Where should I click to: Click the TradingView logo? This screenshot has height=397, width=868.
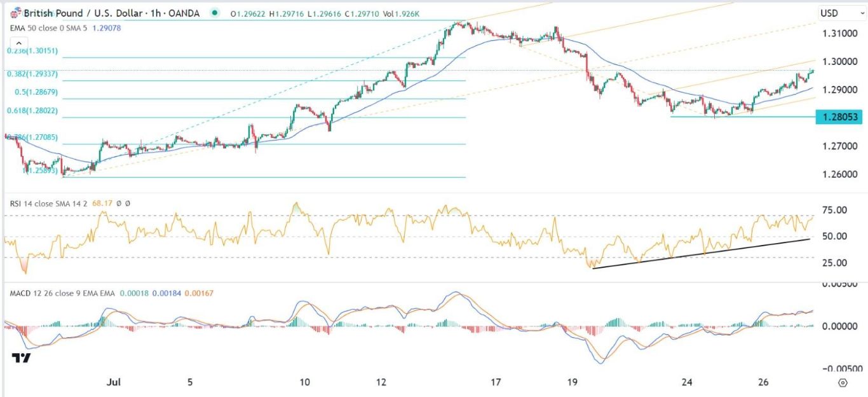pos(21,358)
